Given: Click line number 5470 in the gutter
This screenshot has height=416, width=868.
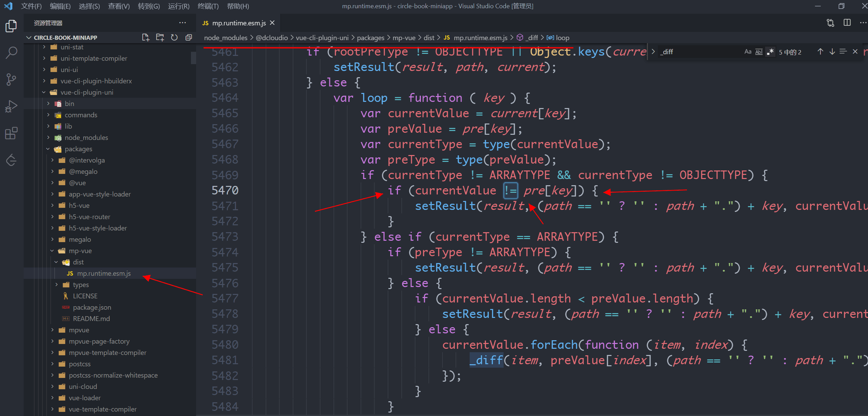Looking at the screenshot, I should (225, 190).
